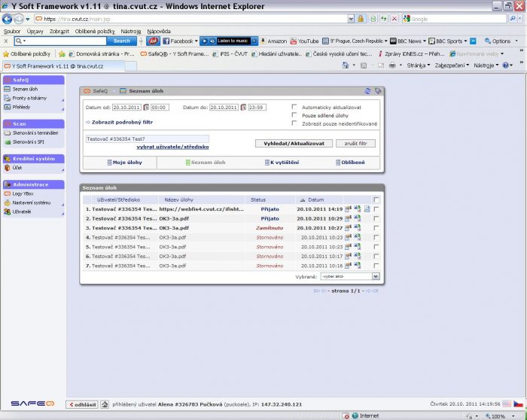
Task: Open Facebook toolbar dropdown
Action: click(x=196, y=41)
